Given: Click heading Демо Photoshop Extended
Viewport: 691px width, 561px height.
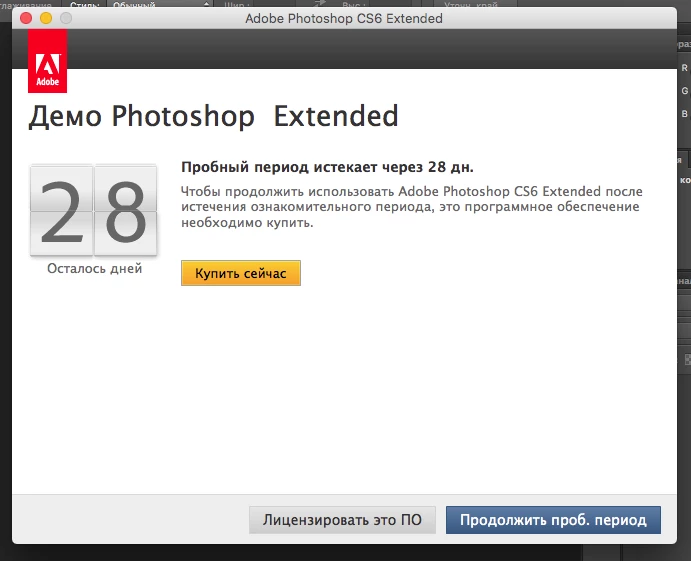Looking at the screenshot, I should coord(213,116).
